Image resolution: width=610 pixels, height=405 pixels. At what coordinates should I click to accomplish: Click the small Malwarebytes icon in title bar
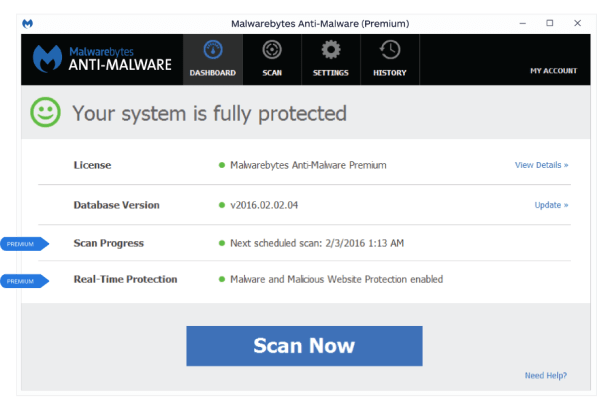tap(27, 24)
